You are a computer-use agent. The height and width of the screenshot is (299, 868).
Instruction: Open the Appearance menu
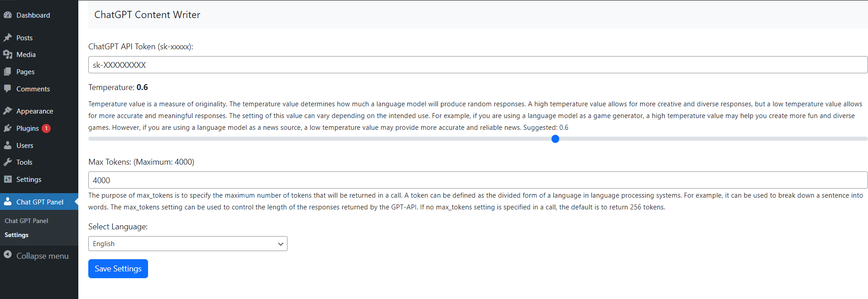34,111
